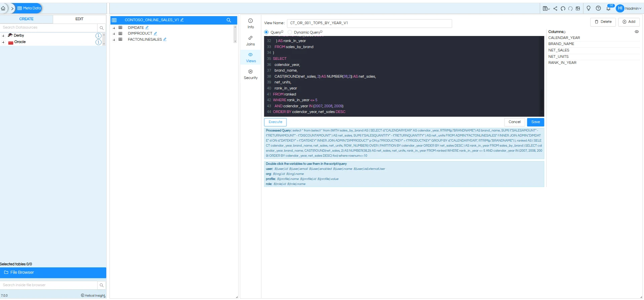Click ${org}.name variable

click(295, 174)
